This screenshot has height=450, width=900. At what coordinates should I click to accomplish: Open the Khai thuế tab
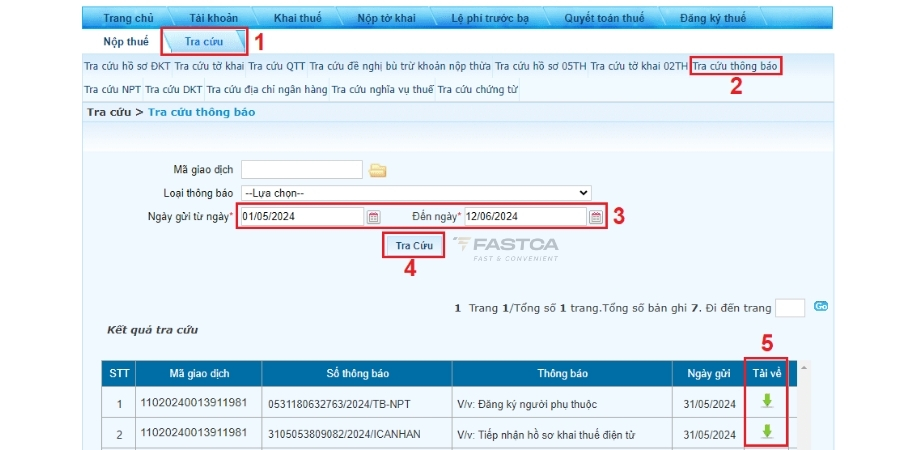(297, 18)
